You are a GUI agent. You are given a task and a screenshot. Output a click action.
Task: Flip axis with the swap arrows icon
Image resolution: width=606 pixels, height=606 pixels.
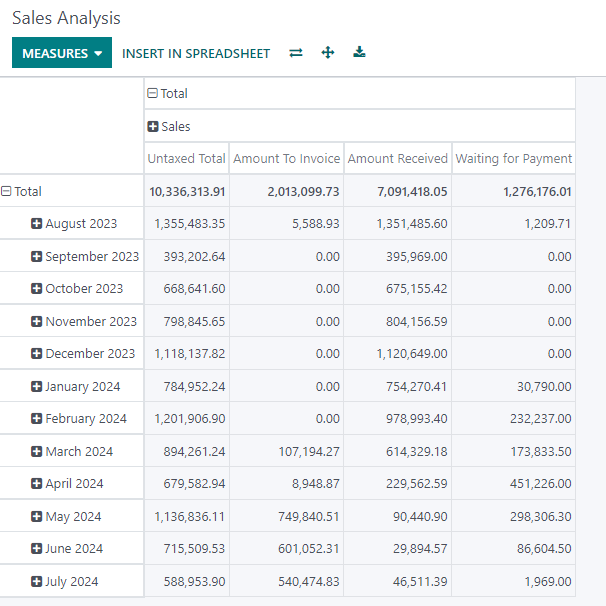point(296,53)
